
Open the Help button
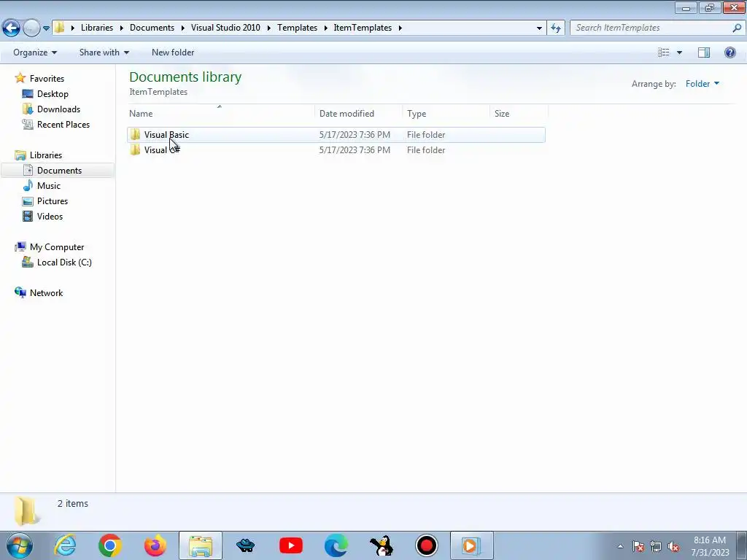click(x=729, y=52)
